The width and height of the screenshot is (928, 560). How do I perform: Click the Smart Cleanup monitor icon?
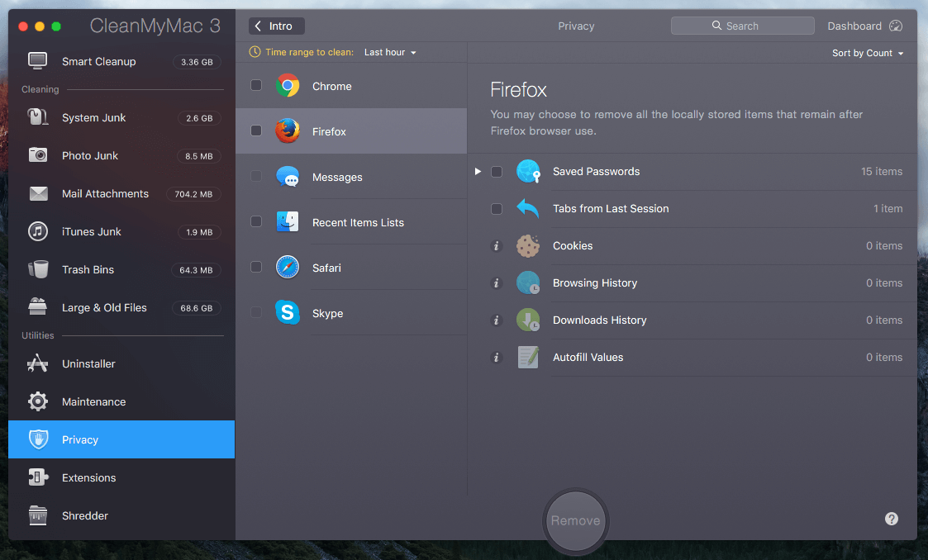[x=38, y=61]
